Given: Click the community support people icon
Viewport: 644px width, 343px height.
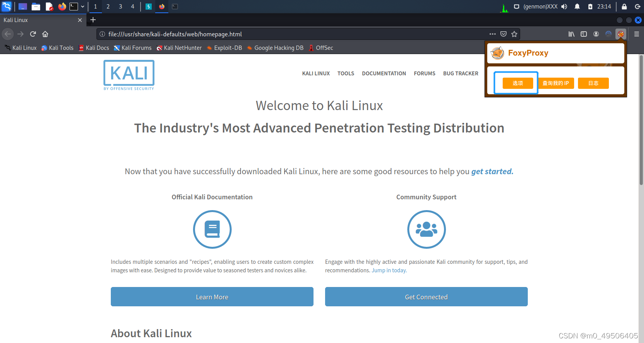Looking at the screenshot, I should tap(426, 229).
